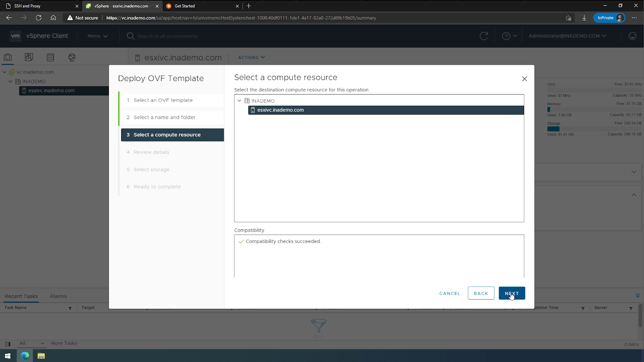Switch to the Get Started browser tab
644x362 pixels.
tap(202, 6)
